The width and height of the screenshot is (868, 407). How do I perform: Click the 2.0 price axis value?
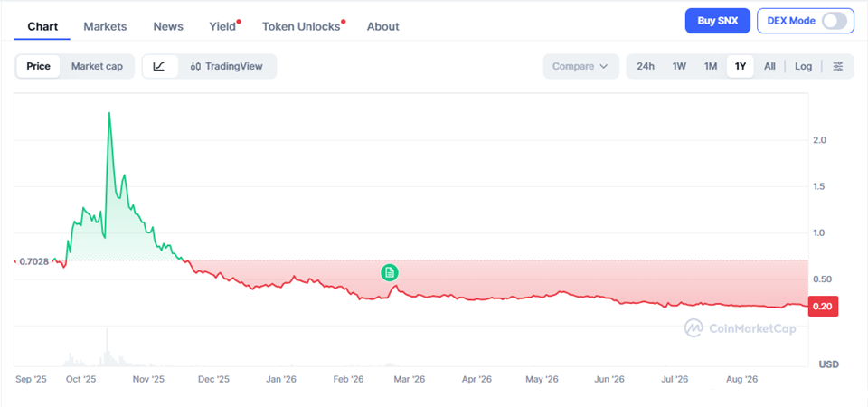click(820, 140)
